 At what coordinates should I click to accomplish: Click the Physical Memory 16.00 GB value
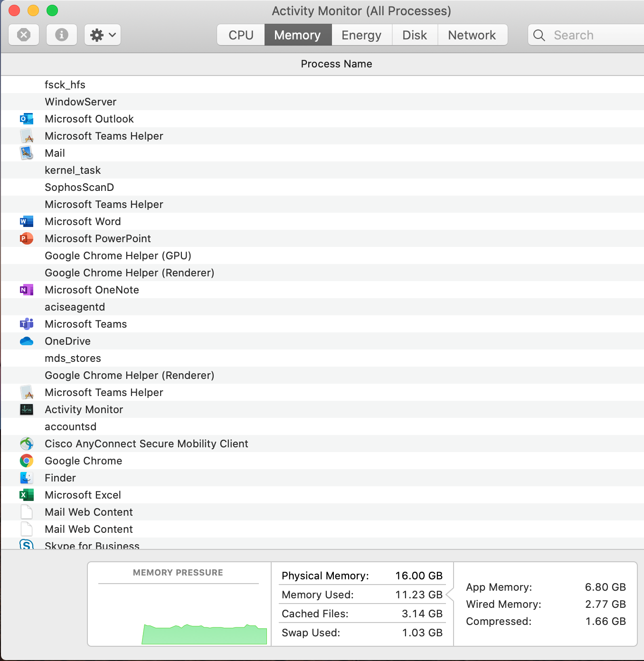[419, 576]
